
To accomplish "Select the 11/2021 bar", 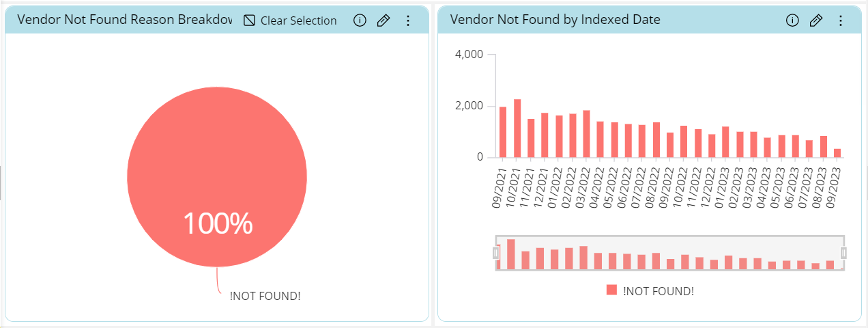I will pyautogui.click(x=531, y=138).
